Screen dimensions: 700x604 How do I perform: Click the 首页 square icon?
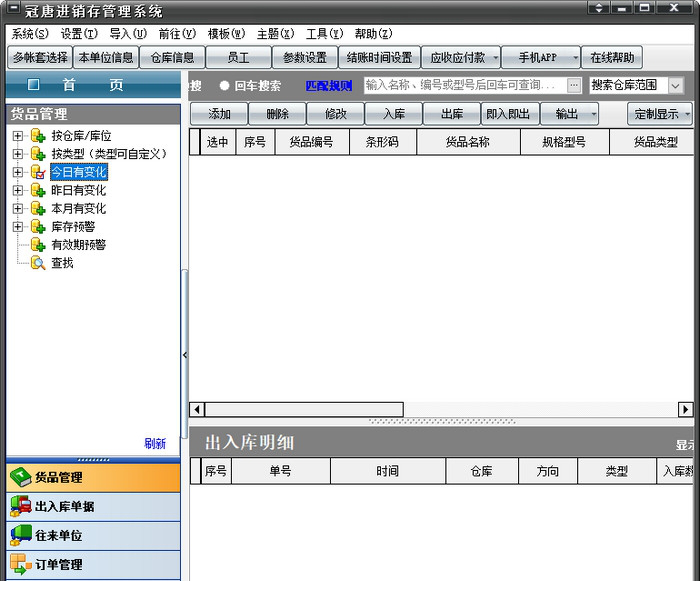pos(33,84)
